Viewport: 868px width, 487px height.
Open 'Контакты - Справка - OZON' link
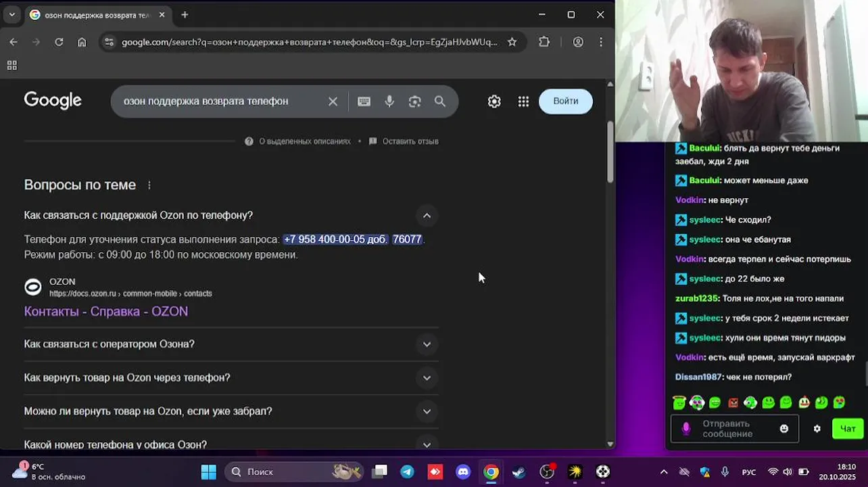click(x=106, y=312)
